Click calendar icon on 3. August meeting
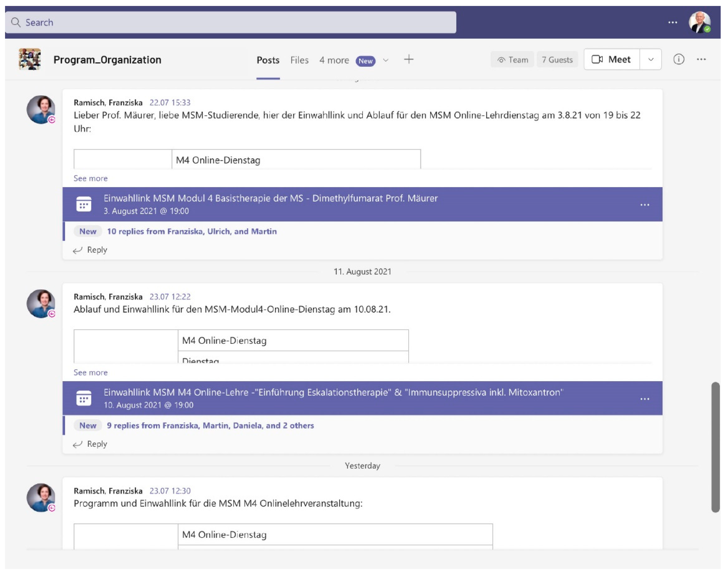Screen dimensions: 728x575 84,204
